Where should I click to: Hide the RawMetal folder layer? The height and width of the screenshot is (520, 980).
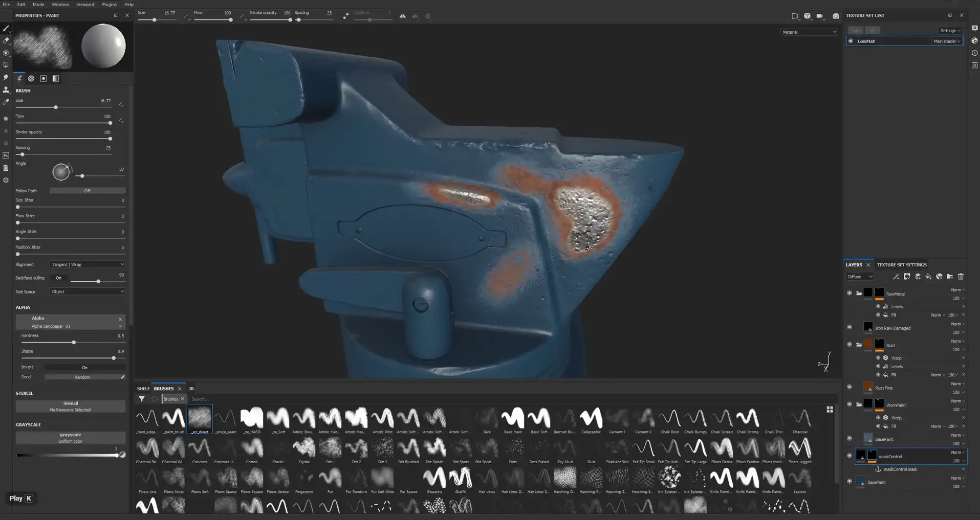click(850, 293)
